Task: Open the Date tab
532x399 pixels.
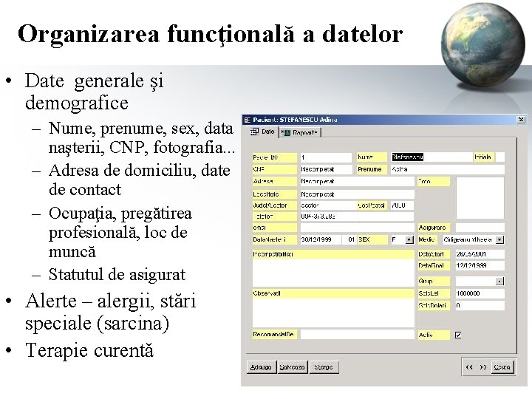Action: (x=262, y=132)
